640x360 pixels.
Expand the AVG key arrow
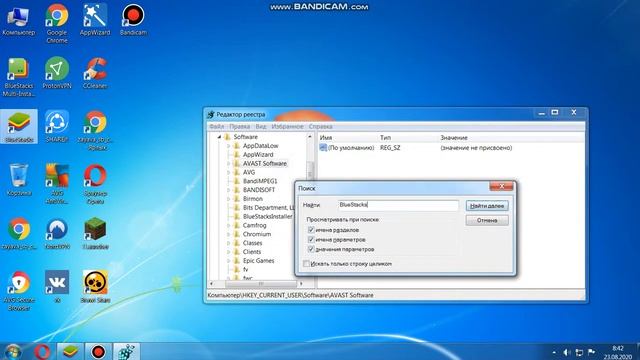click(229, 172)
